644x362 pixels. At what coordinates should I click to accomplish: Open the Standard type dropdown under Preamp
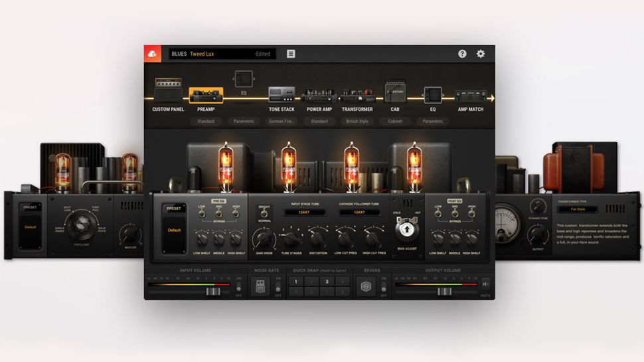[x=206, y=121]
